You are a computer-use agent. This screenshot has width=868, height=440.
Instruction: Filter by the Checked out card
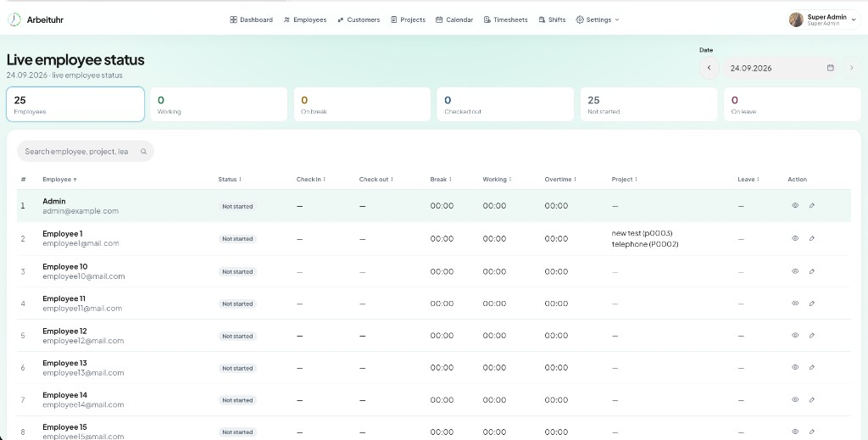505,104
